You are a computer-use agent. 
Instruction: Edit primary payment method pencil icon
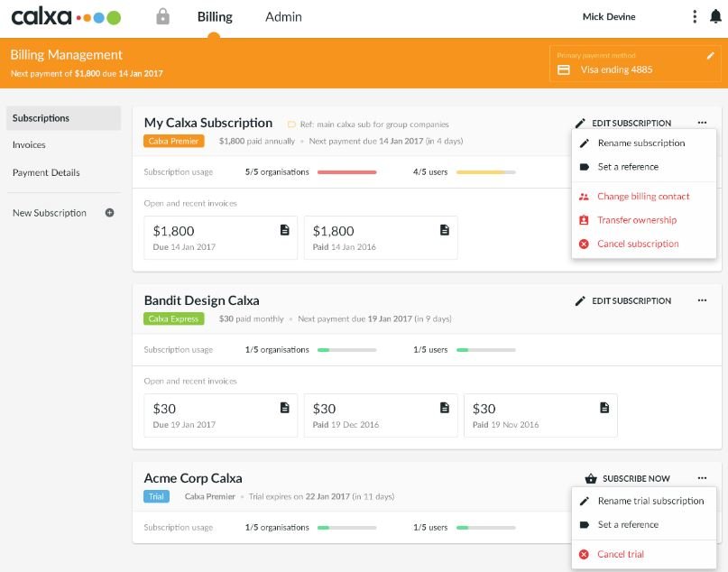pos(710,56)
